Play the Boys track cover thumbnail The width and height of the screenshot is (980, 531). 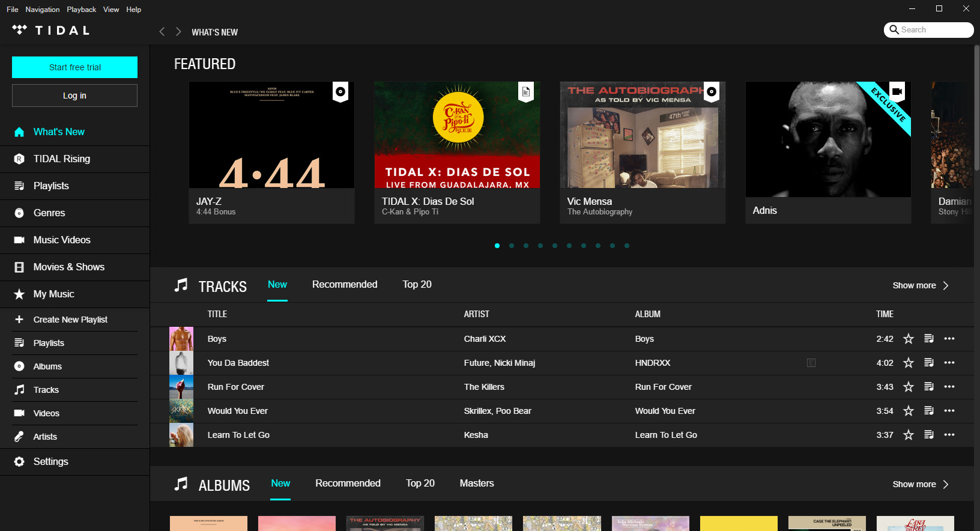181,339
